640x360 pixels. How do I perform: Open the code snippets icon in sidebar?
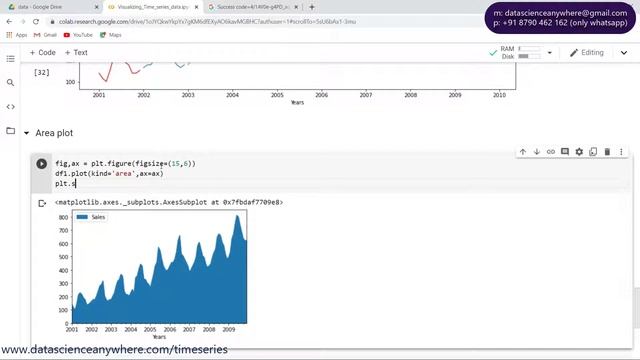tap(11, 107)
